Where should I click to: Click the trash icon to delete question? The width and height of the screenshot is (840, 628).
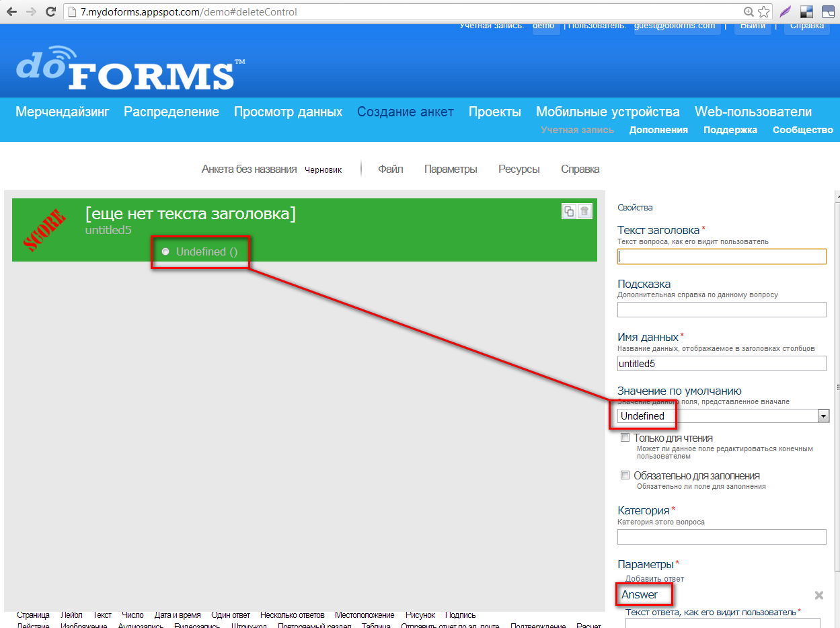point(584,211)
